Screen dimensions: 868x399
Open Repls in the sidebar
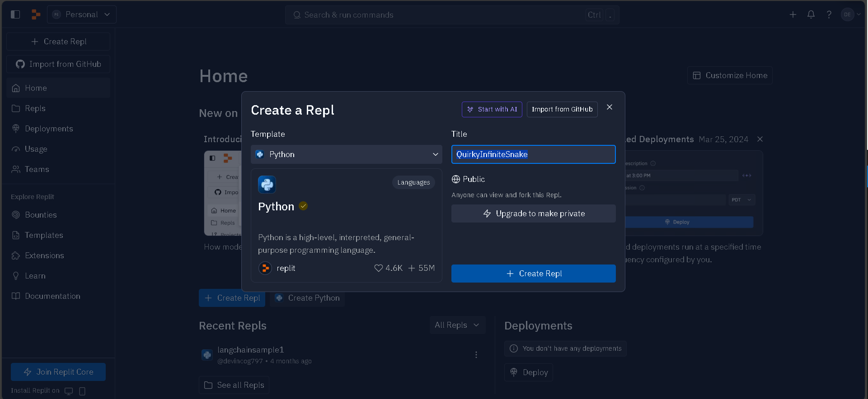(x=58, y=108)
